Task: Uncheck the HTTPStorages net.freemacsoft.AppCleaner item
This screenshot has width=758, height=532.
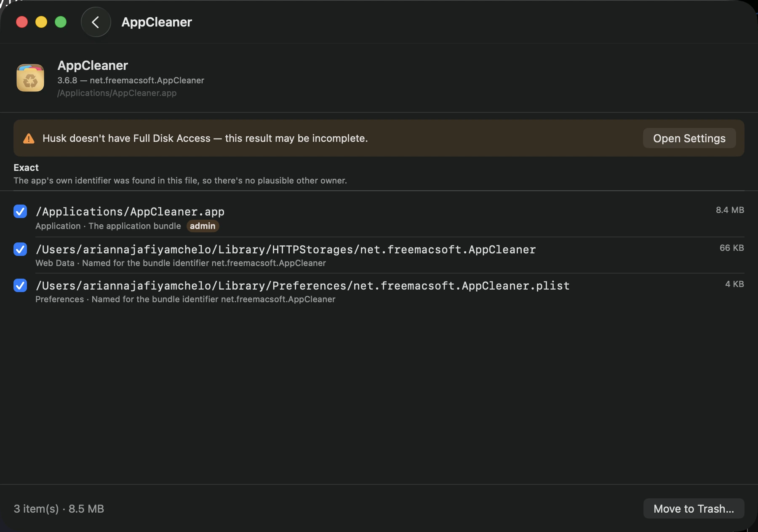Action: [x=20, y=249]
